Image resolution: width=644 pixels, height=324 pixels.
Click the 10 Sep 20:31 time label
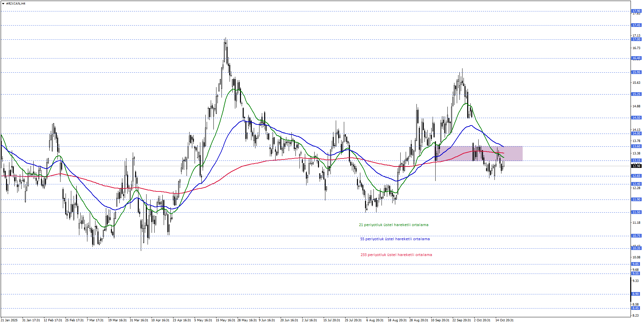440,320
